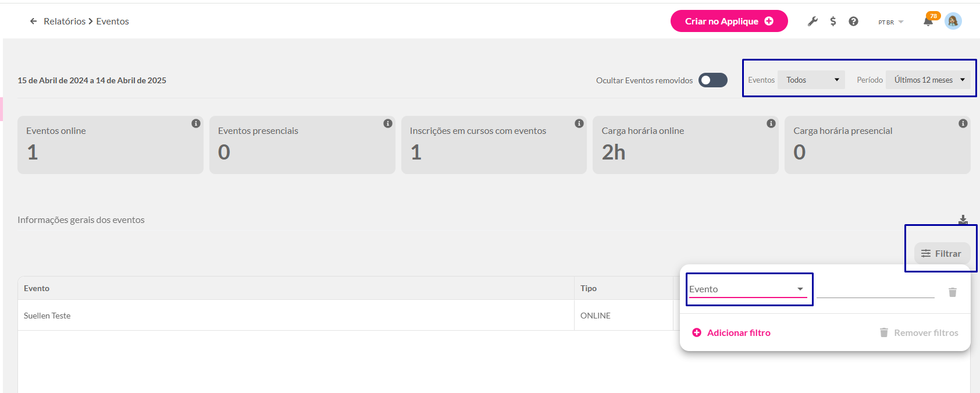Toggle Ocultar Eventos removidos switch
This screenshot has width=980, height=393.
(x=712, y=80)
